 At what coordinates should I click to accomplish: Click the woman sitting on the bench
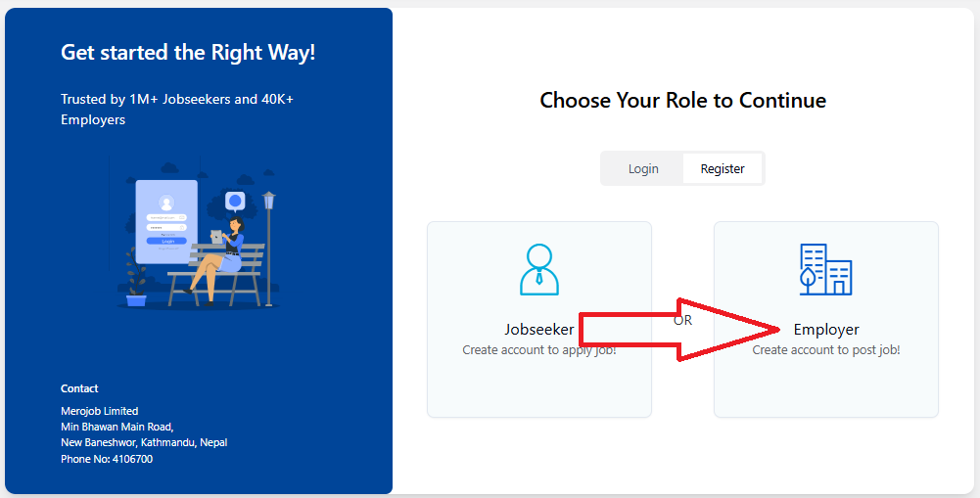[223, 252]
